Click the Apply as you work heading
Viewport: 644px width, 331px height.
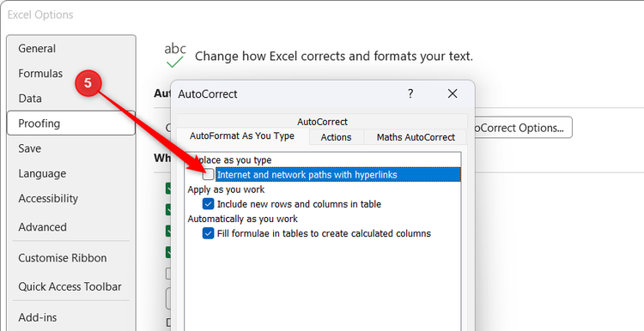(226, 190)
